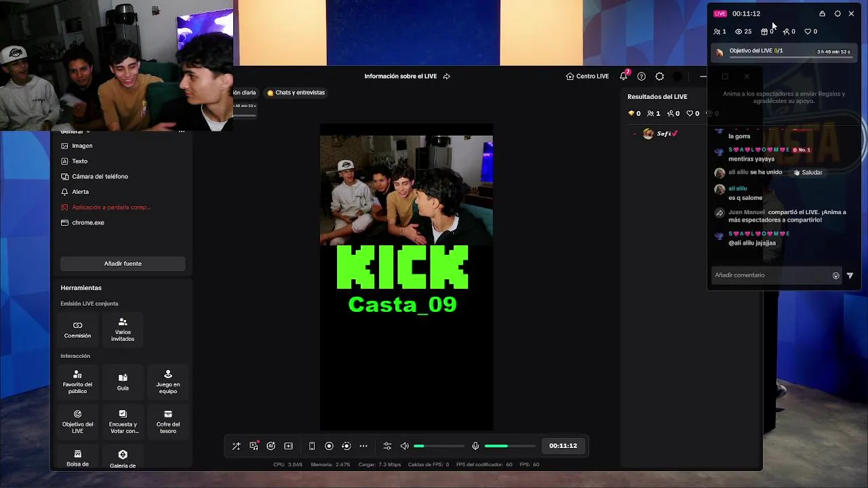Open notifications bell with badge
Screen dimensions: 868x488
(x=624, y=76)
